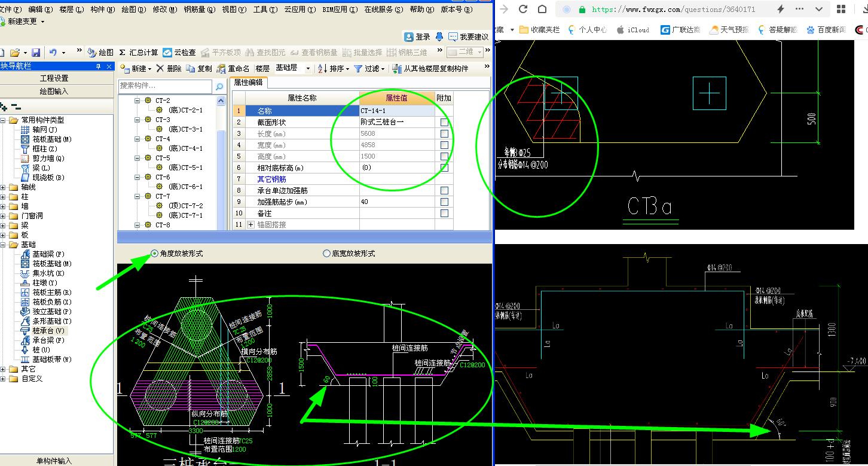This screenshot has height=466, width=868.
Task: Collapse the 基础 folder
Action: click(4, 245)
